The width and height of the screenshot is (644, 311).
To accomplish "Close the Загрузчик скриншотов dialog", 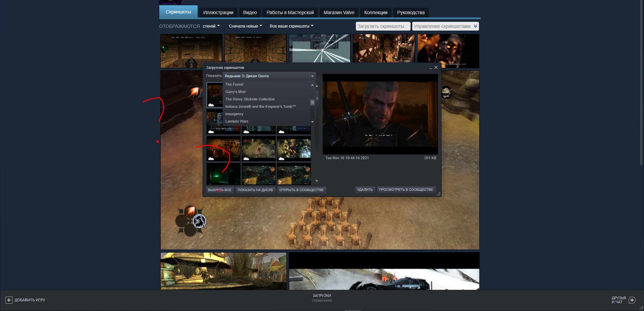I will 436,68.
